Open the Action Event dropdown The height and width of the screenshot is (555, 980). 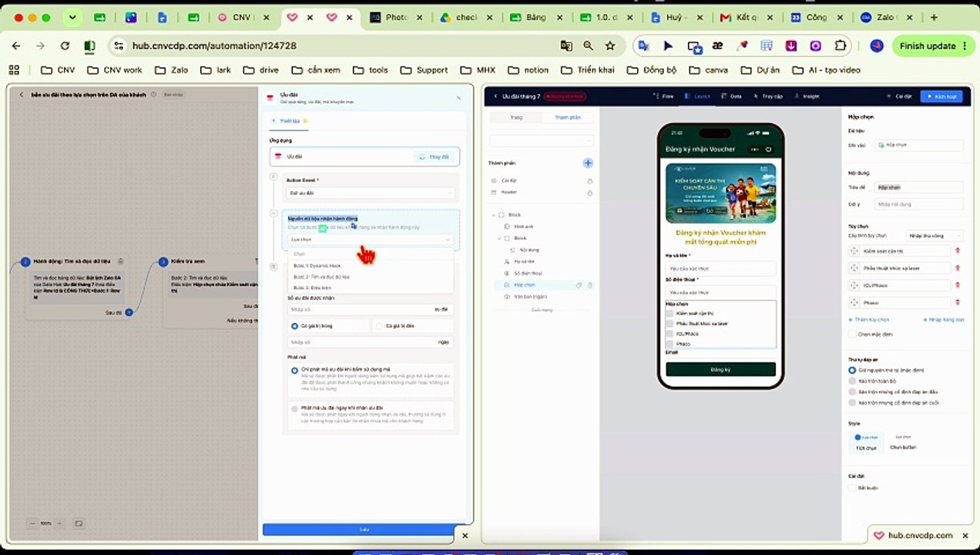click(x=371, y=193)
